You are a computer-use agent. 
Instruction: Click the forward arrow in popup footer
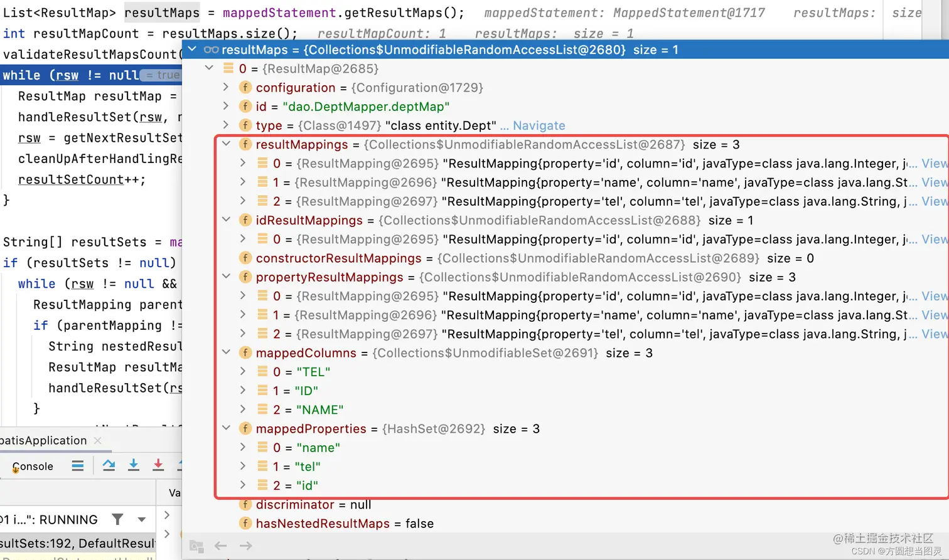coord(246,546)
